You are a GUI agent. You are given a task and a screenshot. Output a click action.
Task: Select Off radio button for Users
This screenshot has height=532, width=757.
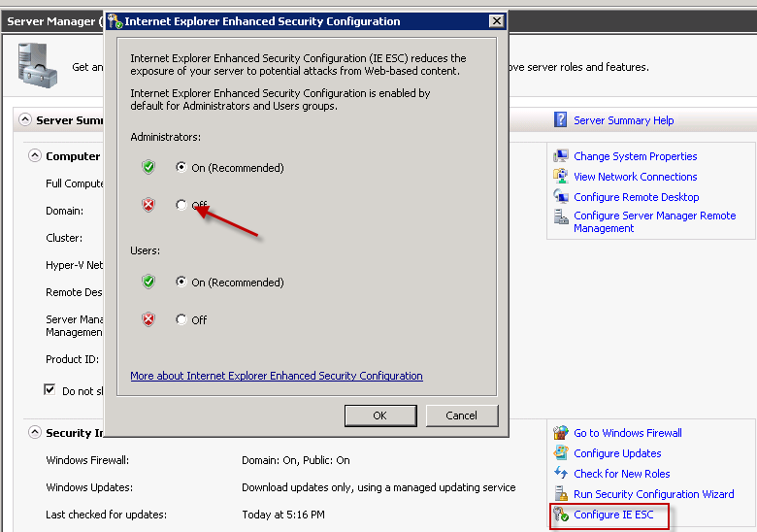point(181,319)
